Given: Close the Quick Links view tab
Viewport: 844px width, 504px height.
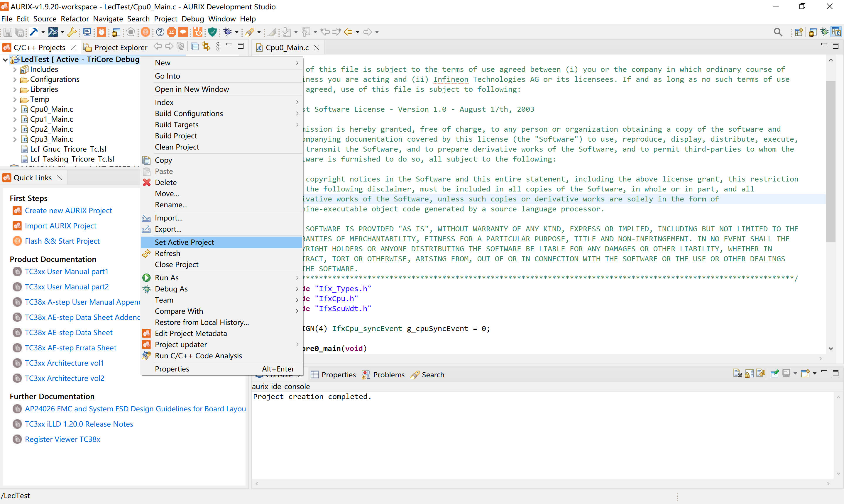Looking at the screenshot, I should [x=60, y=178].
